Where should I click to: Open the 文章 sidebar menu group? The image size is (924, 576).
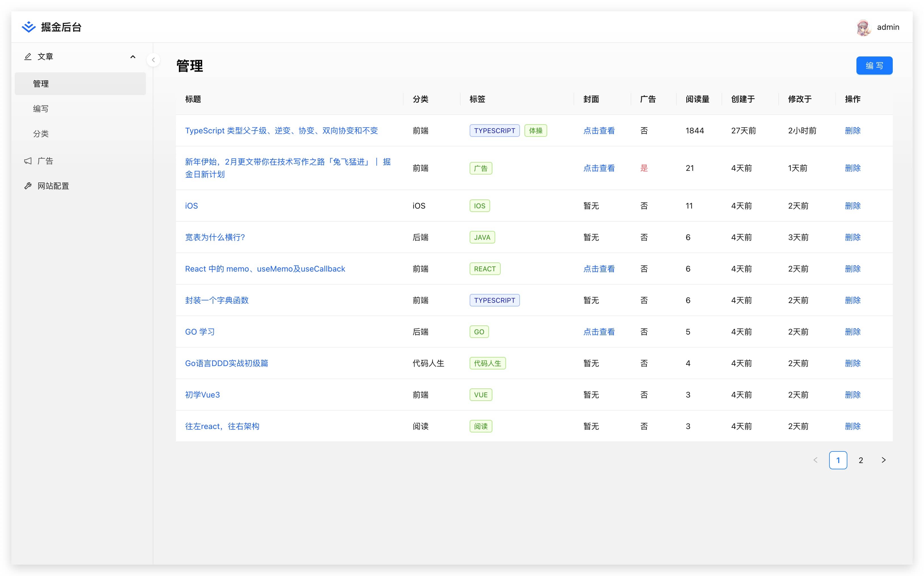[x=80, y=56]
